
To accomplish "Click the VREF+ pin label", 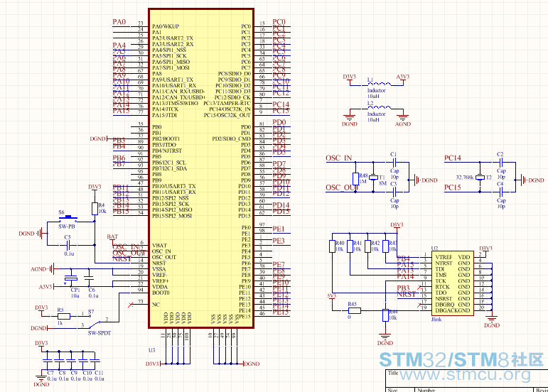I will pos(161,281).
